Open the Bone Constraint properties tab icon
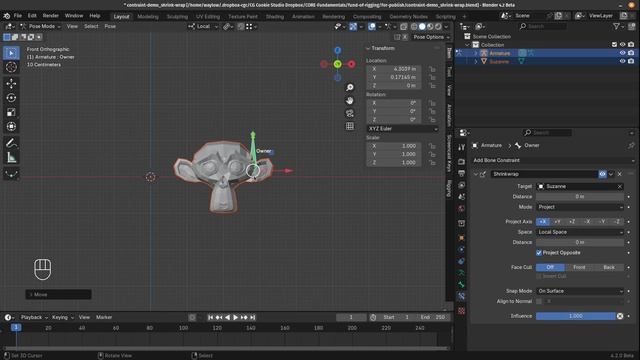The width and height of the screenshot is (640, 360). click(461, 296)
